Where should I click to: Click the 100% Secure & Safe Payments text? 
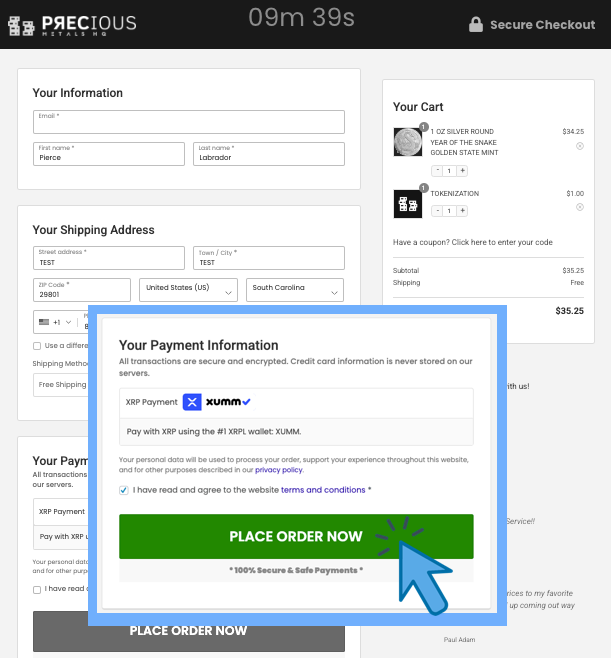(296, 570)
